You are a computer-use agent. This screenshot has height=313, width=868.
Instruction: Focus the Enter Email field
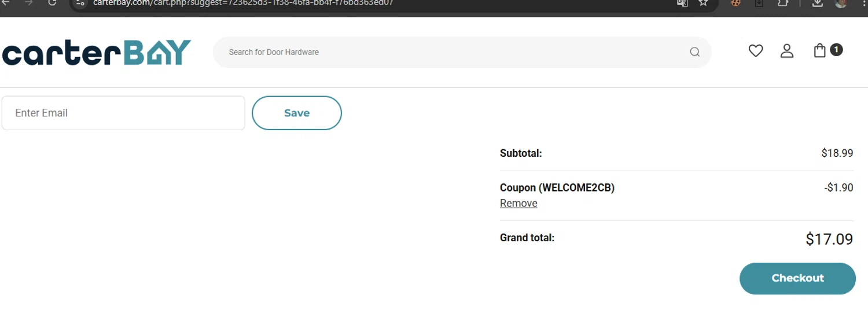point(123,113)
